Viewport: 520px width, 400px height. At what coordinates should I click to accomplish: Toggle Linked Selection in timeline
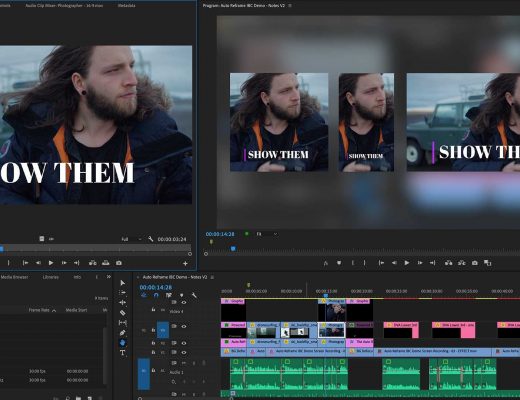pyautogui.click(x=169, y=295)
